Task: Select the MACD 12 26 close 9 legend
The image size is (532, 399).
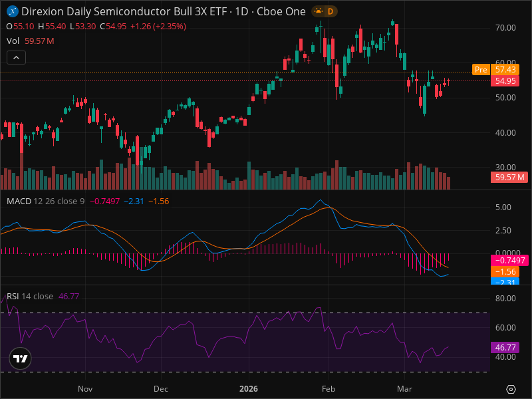Action: (x=45, y=201)
